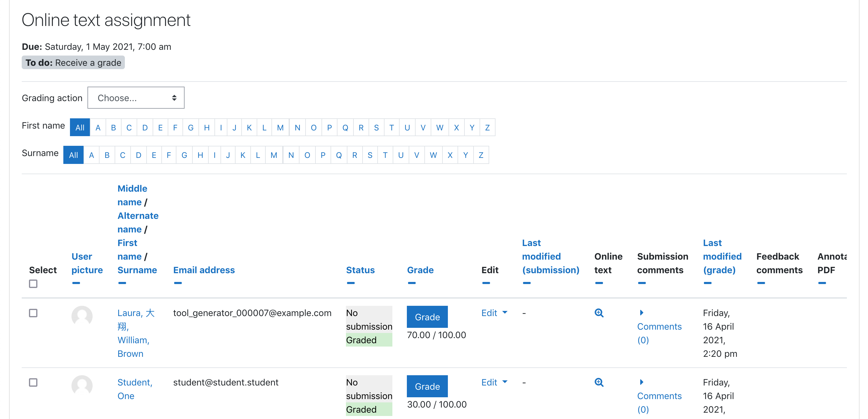Open Student, One profile link

[x=135, y=389]
